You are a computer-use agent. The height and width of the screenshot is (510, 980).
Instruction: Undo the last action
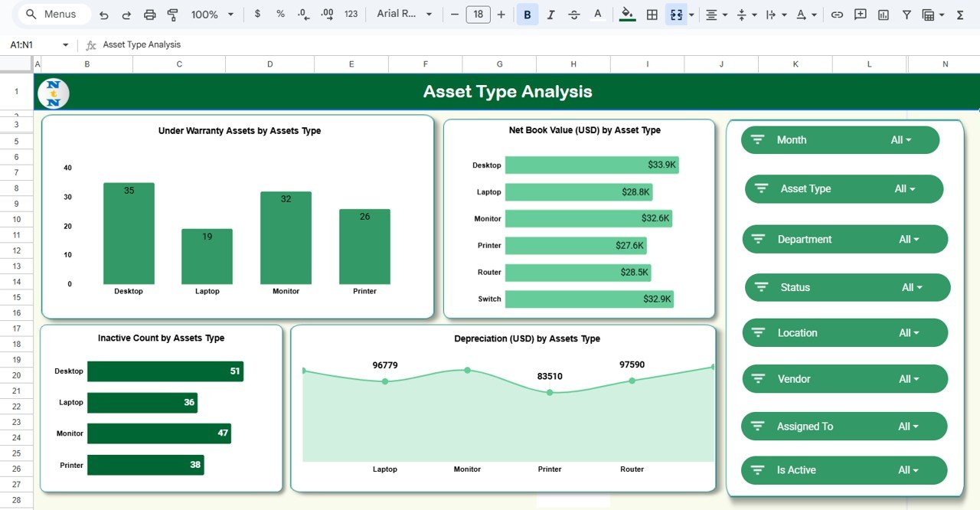(x=105, y=14)
